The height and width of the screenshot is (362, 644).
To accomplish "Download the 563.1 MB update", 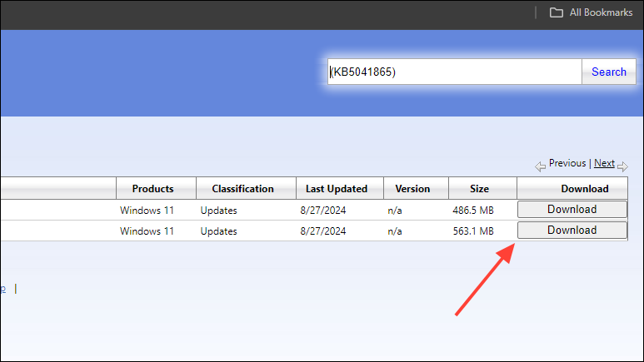I will 572,231.
